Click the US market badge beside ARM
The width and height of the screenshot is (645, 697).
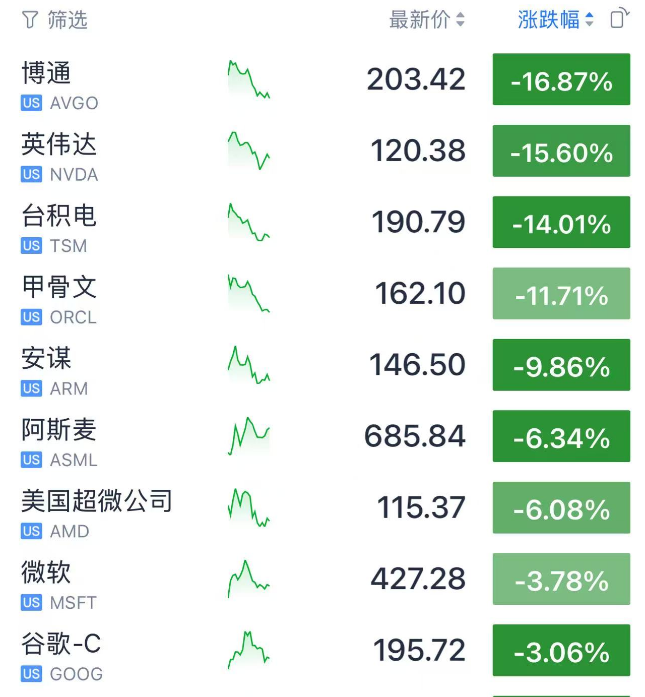click(x=31, y=389)
